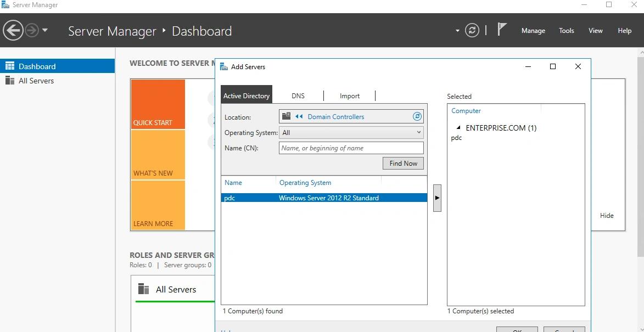
Task: Open the Tools menu
Action: coord(567,31)
